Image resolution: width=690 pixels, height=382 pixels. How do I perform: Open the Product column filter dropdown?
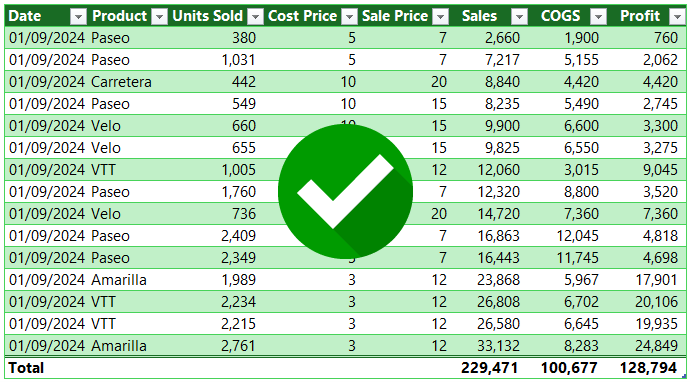pos(159,17)
